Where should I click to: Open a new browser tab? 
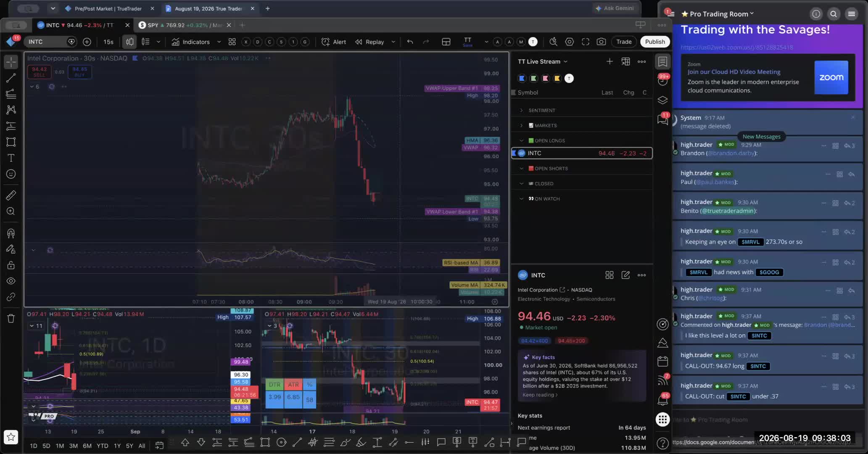pyautogui.click(x=268, y=8)
